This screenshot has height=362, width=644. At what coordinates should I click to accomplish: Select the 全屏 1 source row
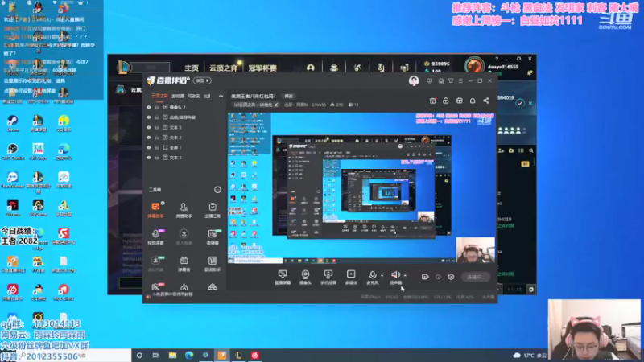click(x=184, y=147)
